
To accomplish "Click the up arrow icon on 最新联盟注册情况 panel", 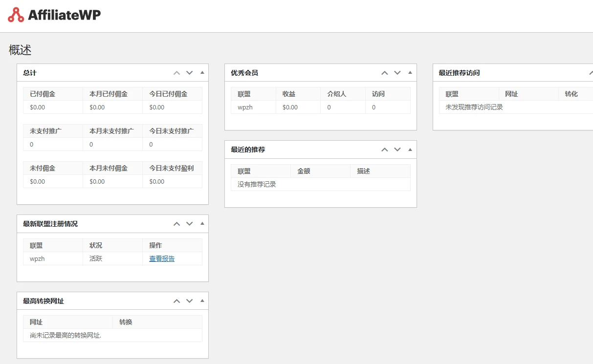I will [176, 223].
